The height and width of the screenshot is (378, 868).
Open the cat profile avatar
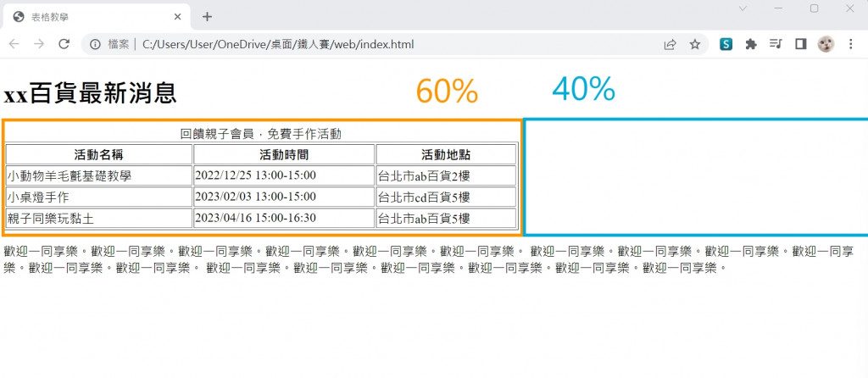coord(826,44)
